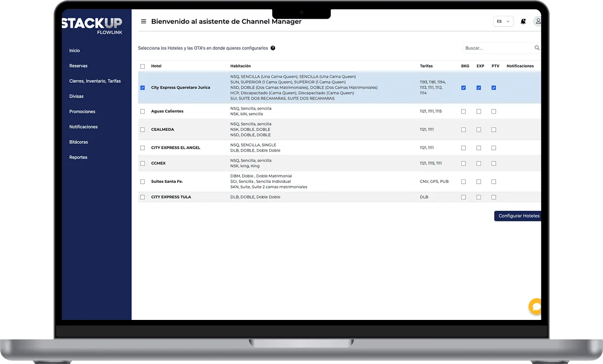Viewport: 603px width, 364px height.
Task: Enable PTV for CITY EXPRESS TULA
Action: pos(494,197)
